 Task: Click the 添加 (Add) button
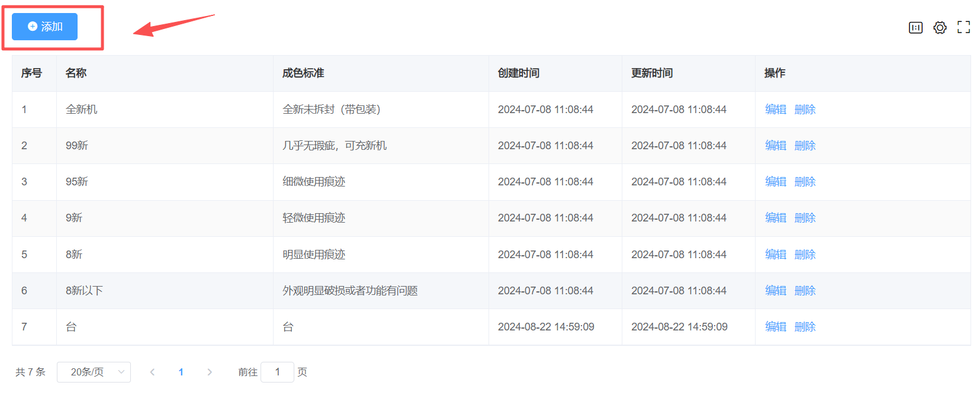45,27
